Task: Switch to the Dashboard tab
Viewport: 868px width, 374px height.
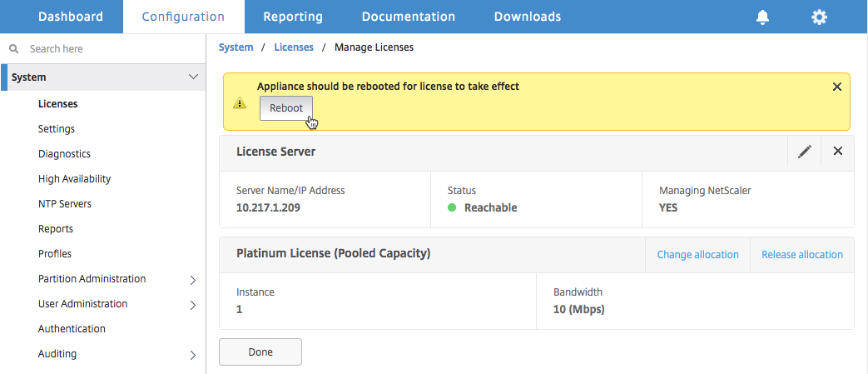Action: click(x=70, y=17)
